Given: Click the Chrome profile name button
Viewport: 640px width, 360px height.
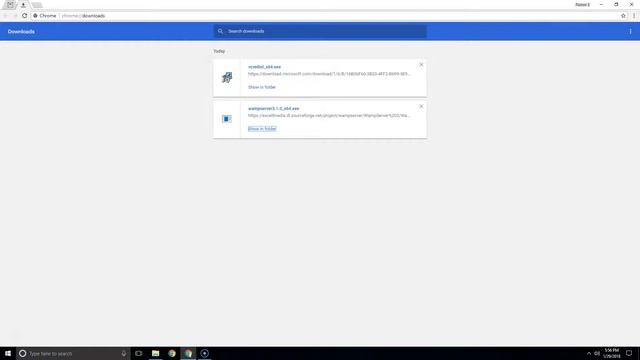Looking at the screenshot, I should pos(582,5).
